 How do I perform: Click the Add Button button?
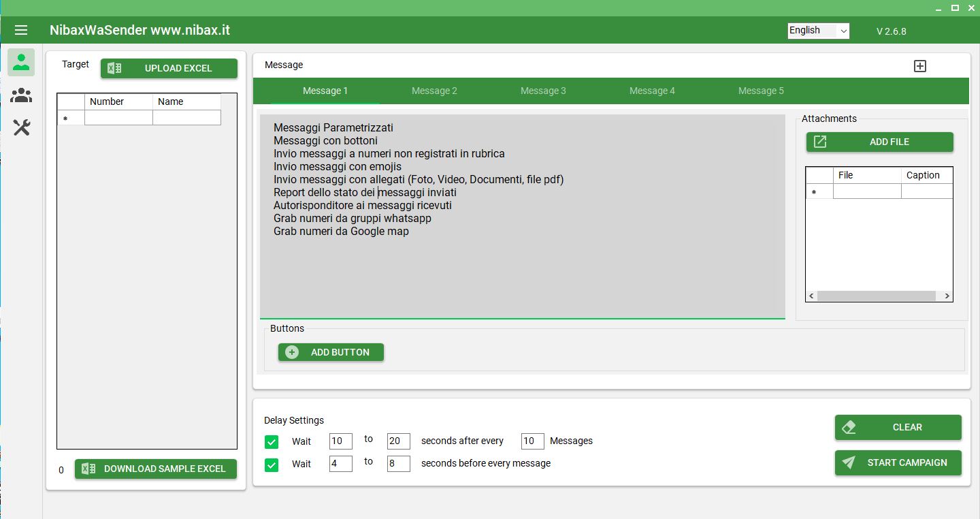tap(331, 352)
